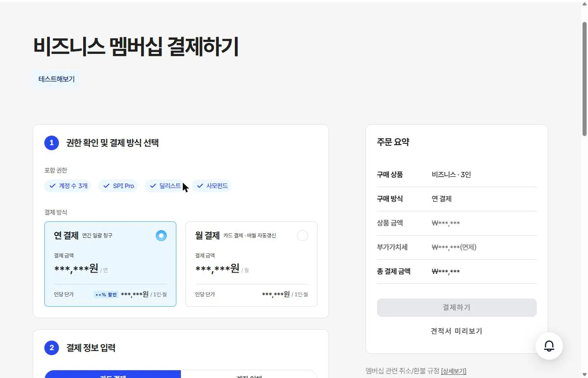Click the SPI Pro permission chip
Viewport: 588px width, 378px height.
118,186
